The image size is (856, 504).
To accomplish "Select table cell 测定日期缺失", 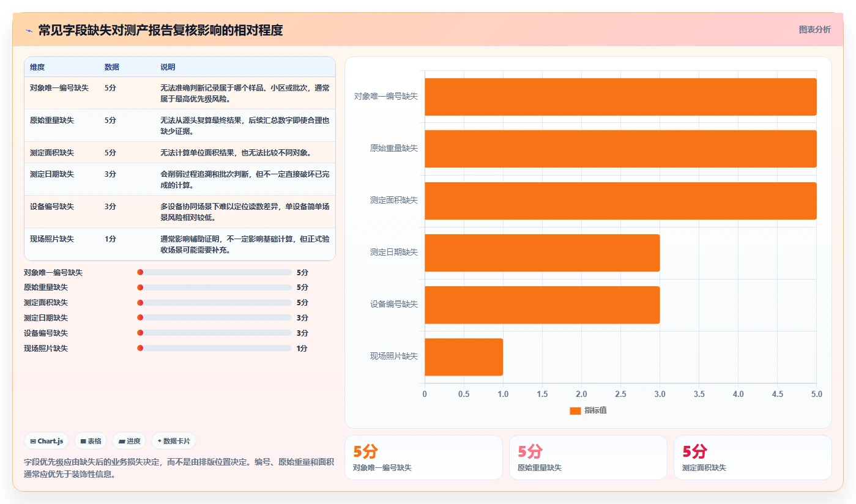I will tap(52, 174).
